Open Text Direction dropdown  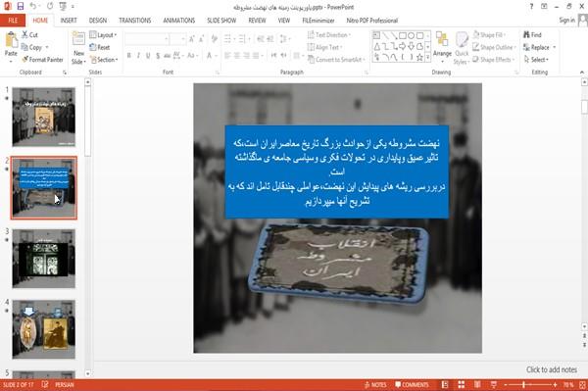[x=329, y=35]
